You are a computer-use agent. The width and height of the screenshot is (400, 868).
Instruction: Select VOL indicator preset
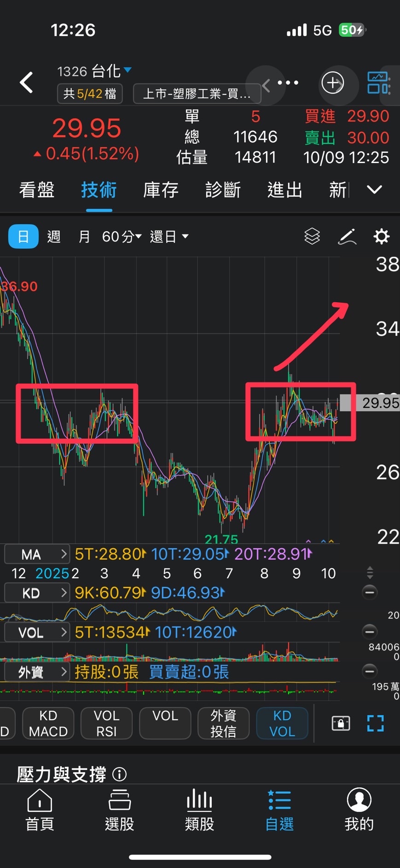[x=165, y=723]
